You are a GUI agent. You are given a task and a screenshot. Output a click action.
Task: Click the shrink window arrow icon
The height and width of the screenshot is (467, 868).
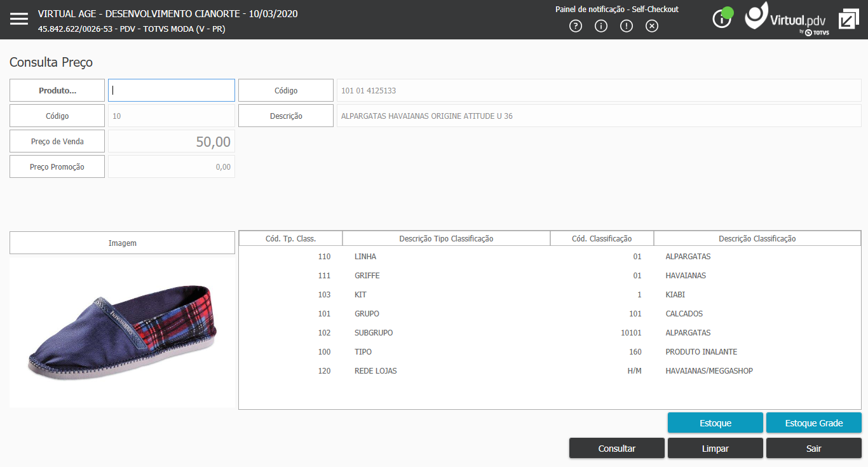click(x=849, y=19)
